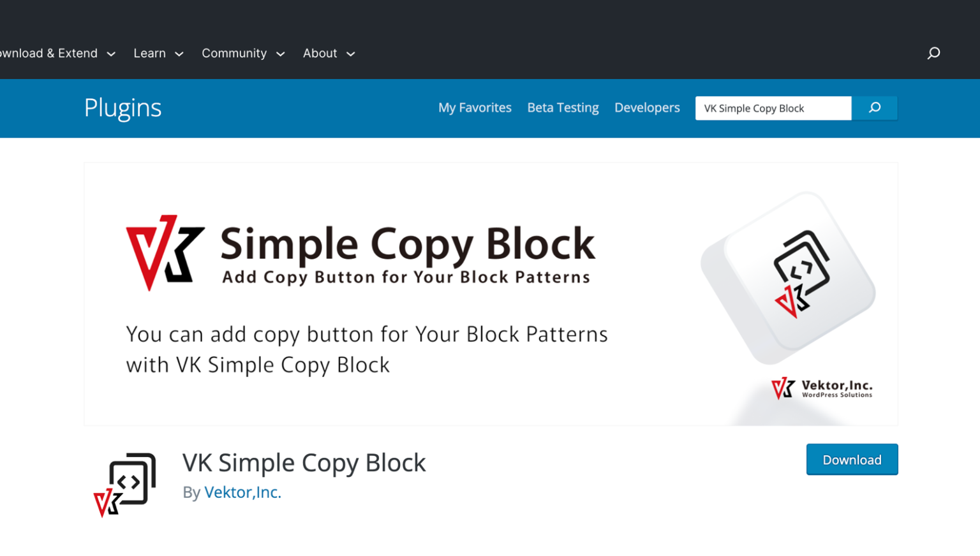Click the Developers link
The width and height of the screenshot is (980, 556).
[x=647, y=107]
